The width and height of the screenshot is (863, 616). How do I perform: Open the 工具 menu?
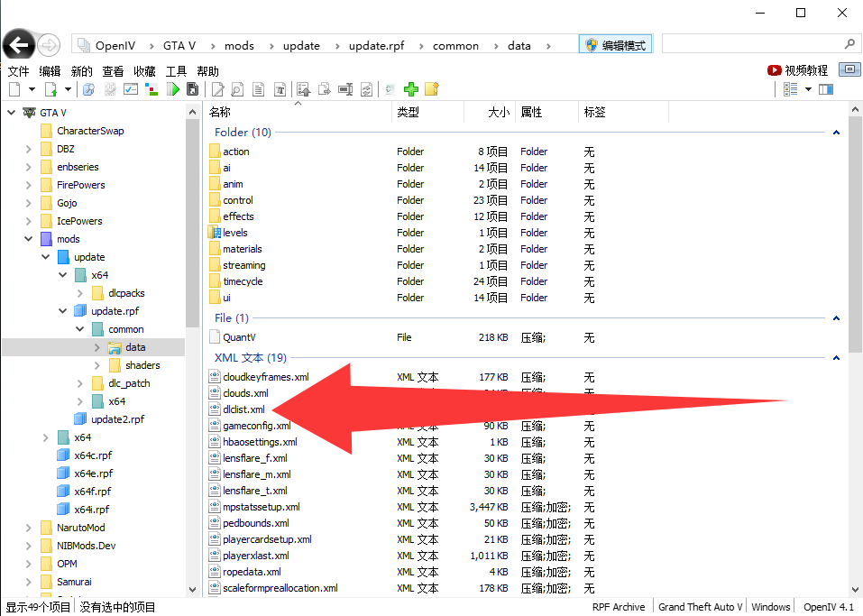pyautogui.click(x=176, y=71)
